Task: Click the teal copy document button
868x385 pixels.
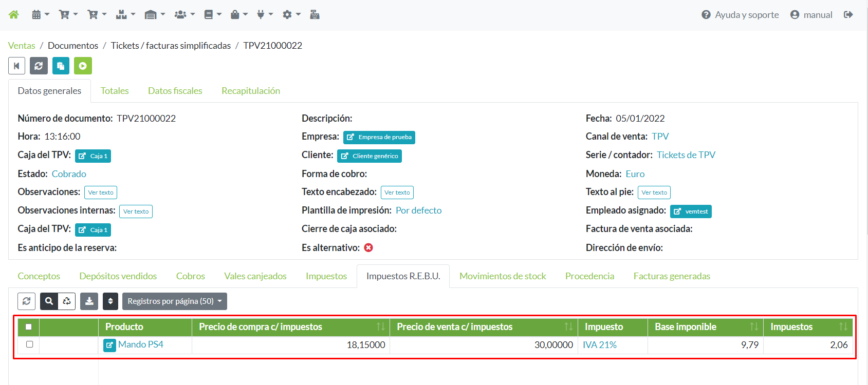Action: (61, 66)
